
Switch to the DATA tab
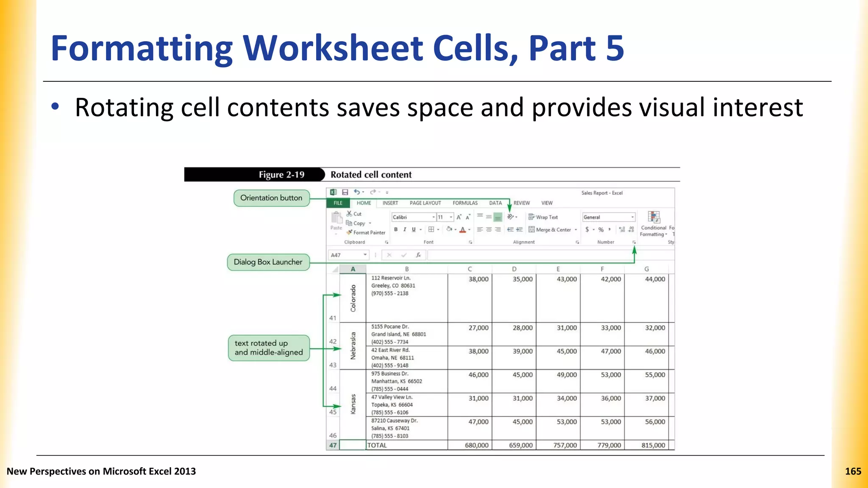click(x=495, y=203)
